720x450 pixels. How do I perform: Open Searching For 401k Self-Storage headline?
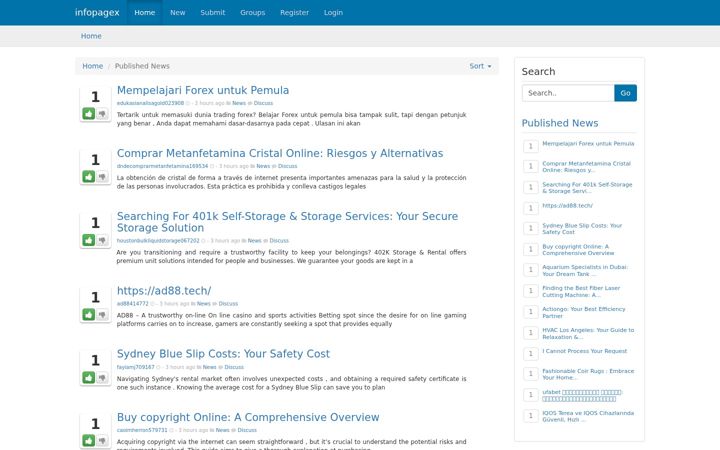[x=287, y=222]
